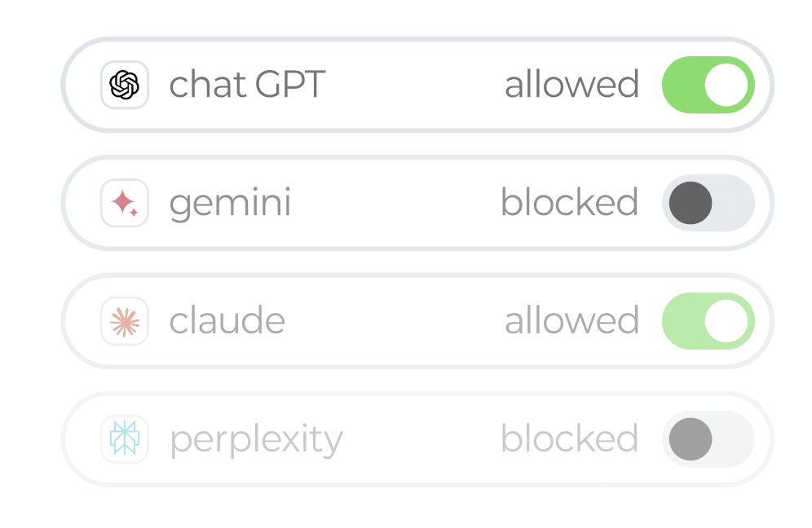Disable the claude toggle
This screenshot has height=528, width=812.
point(707,320)
